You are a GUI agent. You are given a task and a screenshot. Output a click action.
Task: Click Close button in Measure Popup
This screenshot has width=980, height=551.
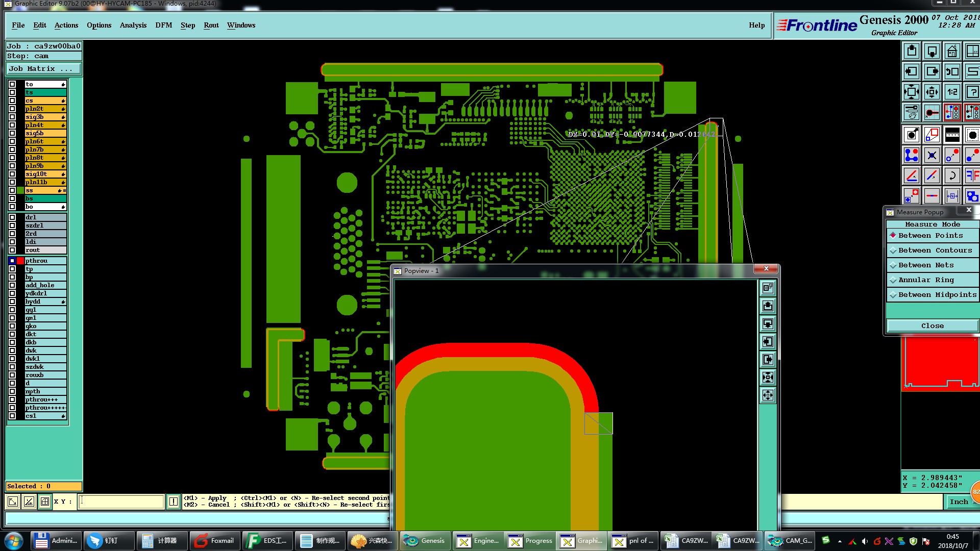(932, 326)
